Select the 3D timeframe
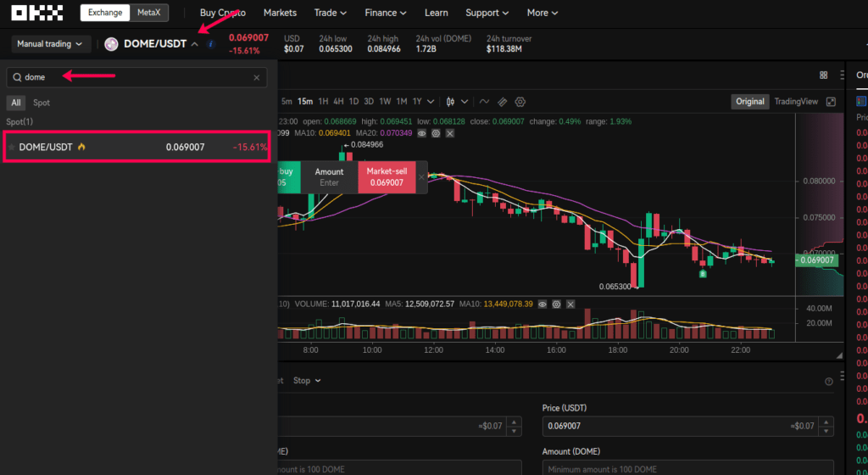Viewport: 868px width, 475px height. (369, 102)
